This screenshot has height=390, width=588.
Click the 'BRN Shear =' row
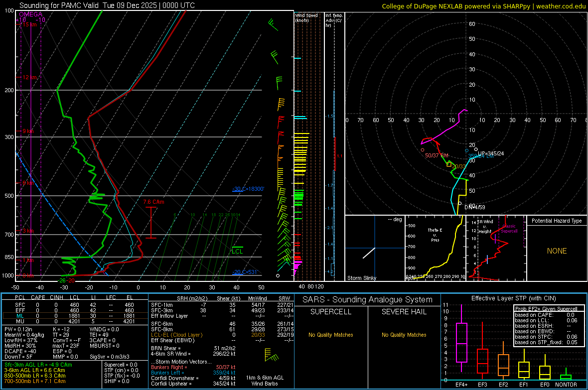click(193, 348)
